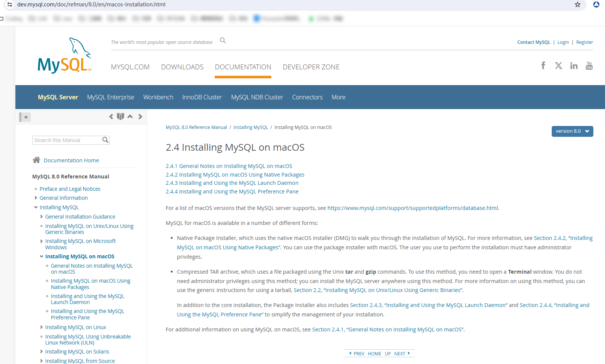Click the Register link
Viewport: 605px width, 364px height.
tap(585, 42)
